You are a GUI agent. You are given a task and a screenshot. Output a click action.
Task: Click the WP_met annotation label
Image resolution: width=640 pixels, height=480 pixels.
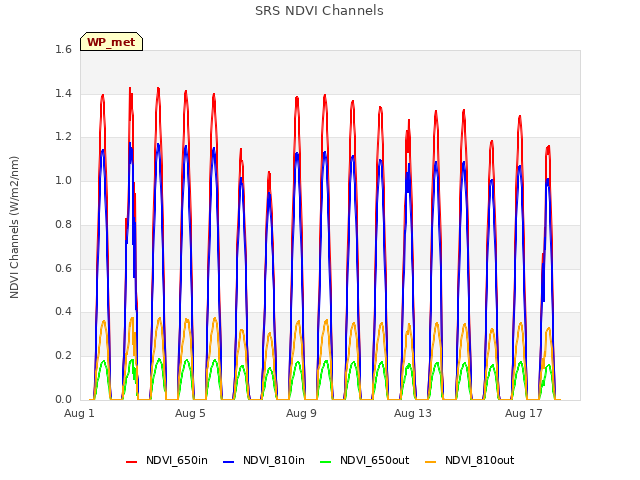[111, 42]
